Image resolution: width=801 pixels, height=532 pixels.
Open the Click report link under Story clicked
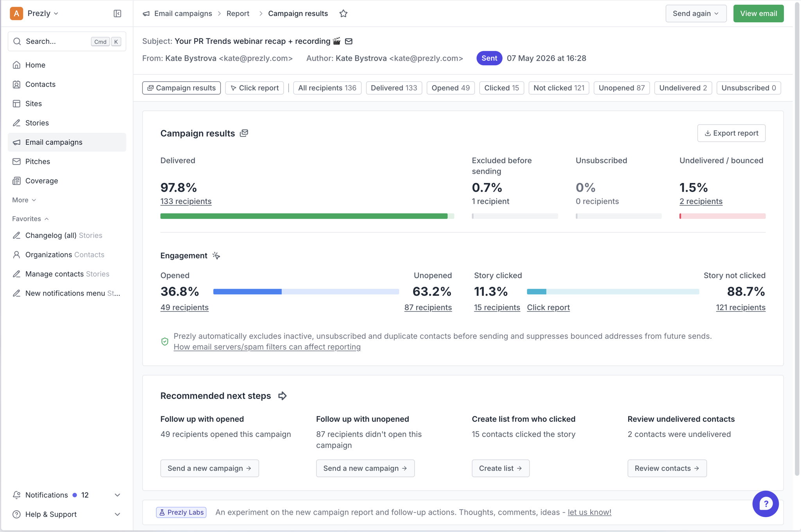click(548, 307)
